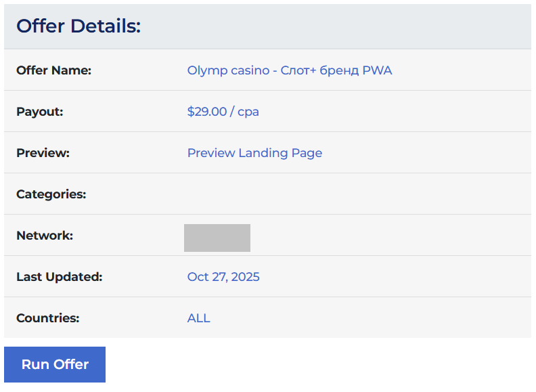The image size is (536, 392).
Task: Click the Preview label
Action: pos(43,153)
